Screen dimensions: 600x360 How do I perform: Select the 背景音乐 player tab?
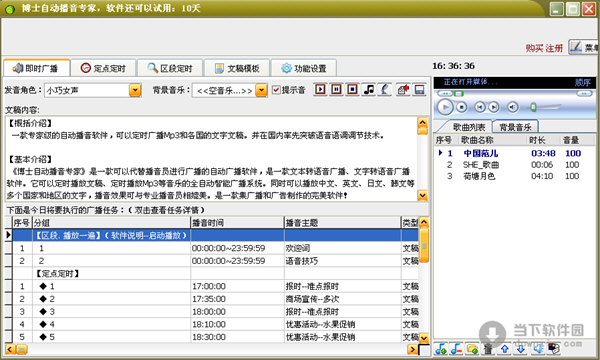(x=515, y=127)
